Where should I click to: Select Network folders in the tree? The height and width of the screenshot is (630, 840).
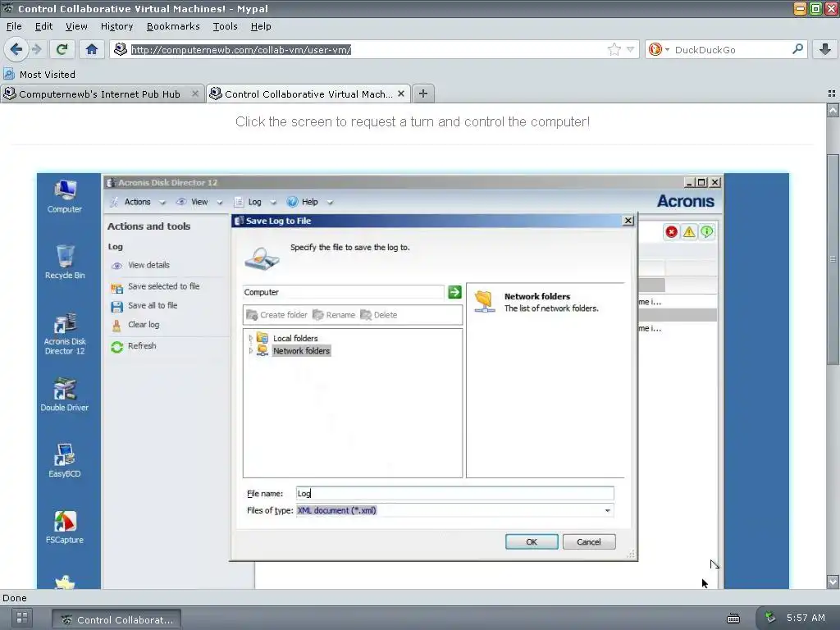click(x=302, y=351)
